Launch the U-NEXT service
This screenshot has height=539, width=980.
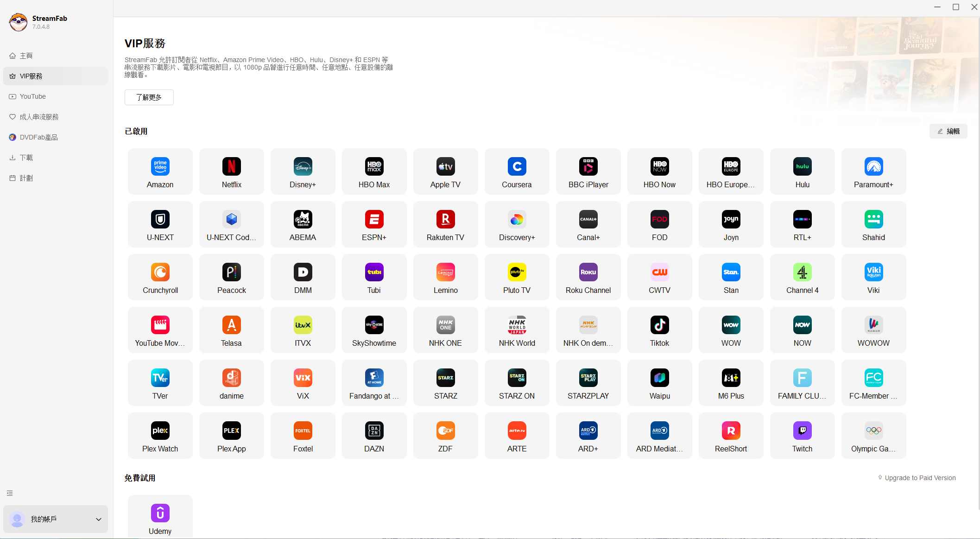click(160, 224)
